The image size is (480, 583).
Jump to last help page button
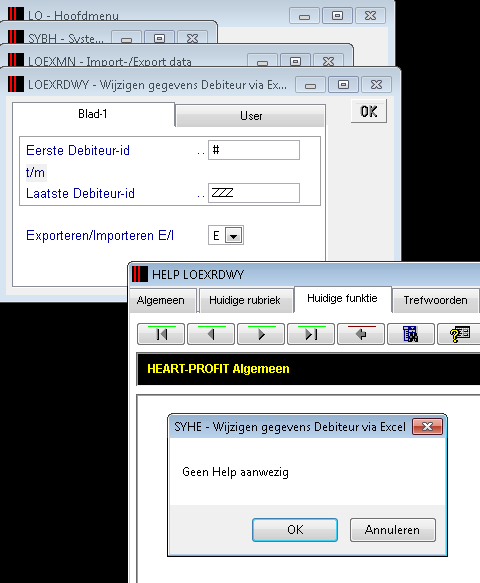[x=311, y=334]
